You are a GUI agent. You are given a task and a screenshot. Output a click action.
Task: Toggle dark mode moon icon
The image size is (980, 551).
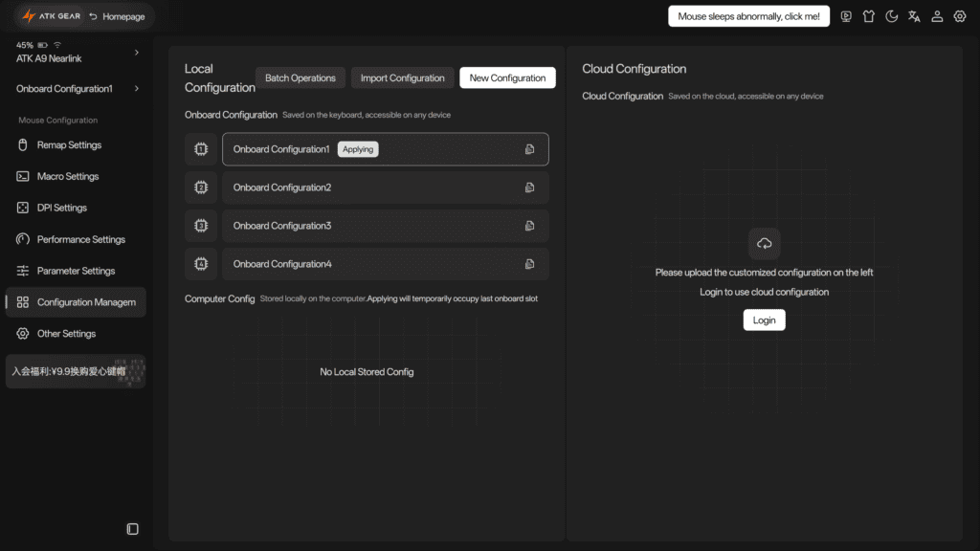tap(891, 16)
